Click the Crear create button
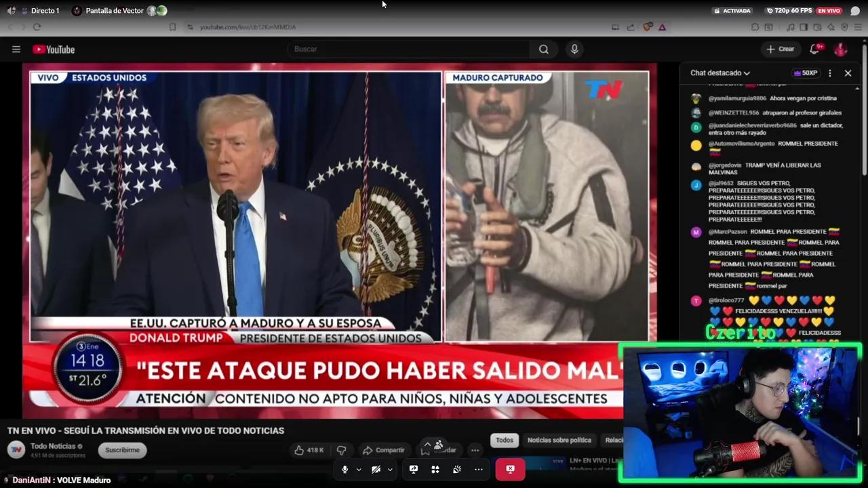The height and width of the screenshot is (488, 868). click(780, 49)
